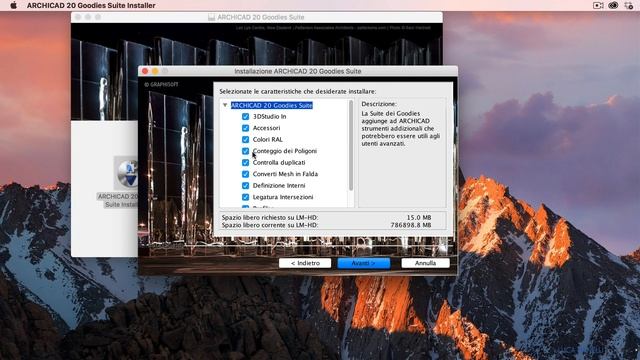Select the Colori RAL row text

coord(268,139)
